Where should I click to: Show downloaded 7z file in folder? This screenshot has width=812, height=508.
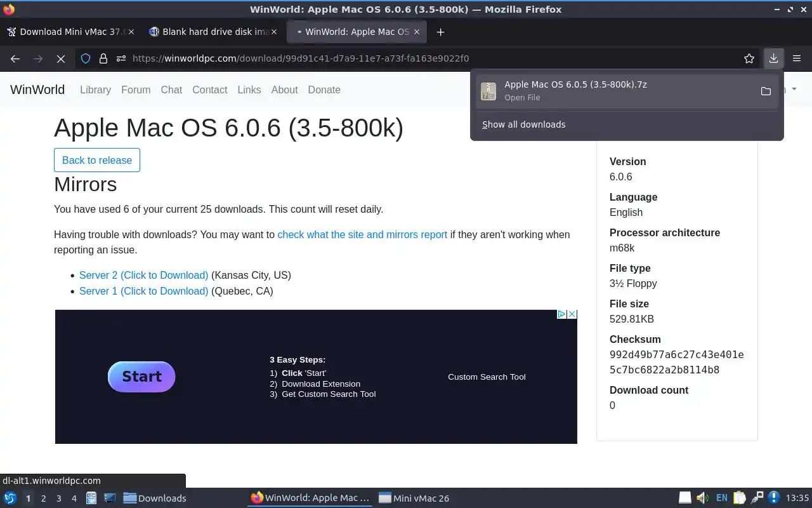coord(766,91)
